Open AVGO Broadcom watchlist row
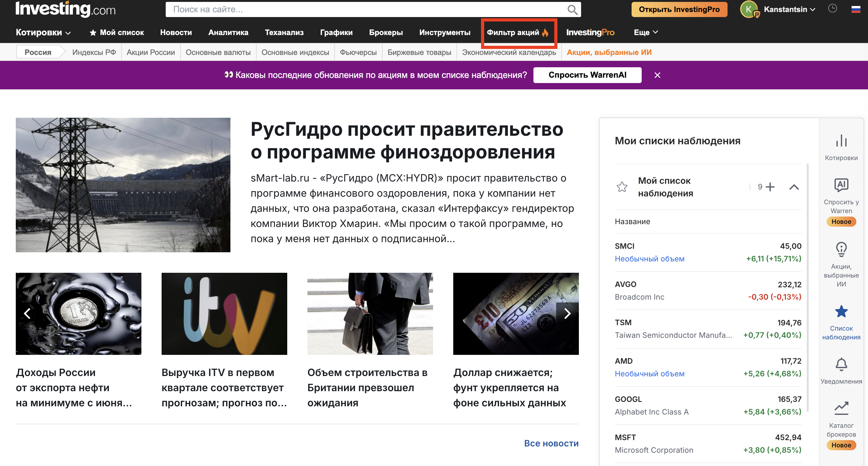The width and height of the screenshot is (868, 466). click(x=708, y=290)
